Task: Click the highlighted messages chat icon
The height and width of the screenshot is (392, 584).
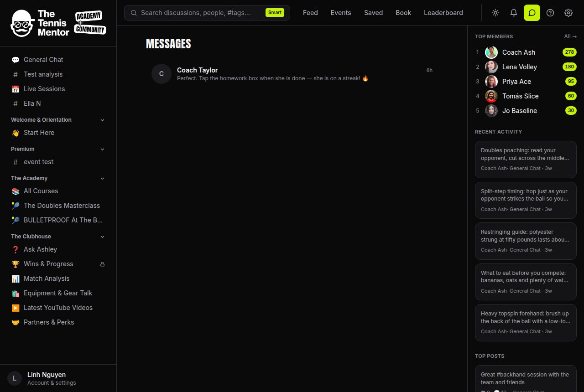Action: 532,13
